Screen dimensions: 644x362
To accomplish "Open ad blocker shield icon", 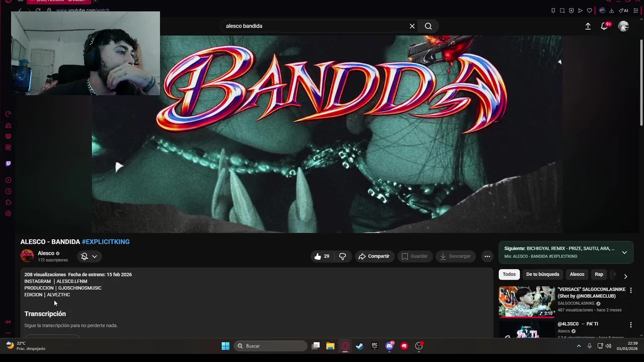I will 571,11.
